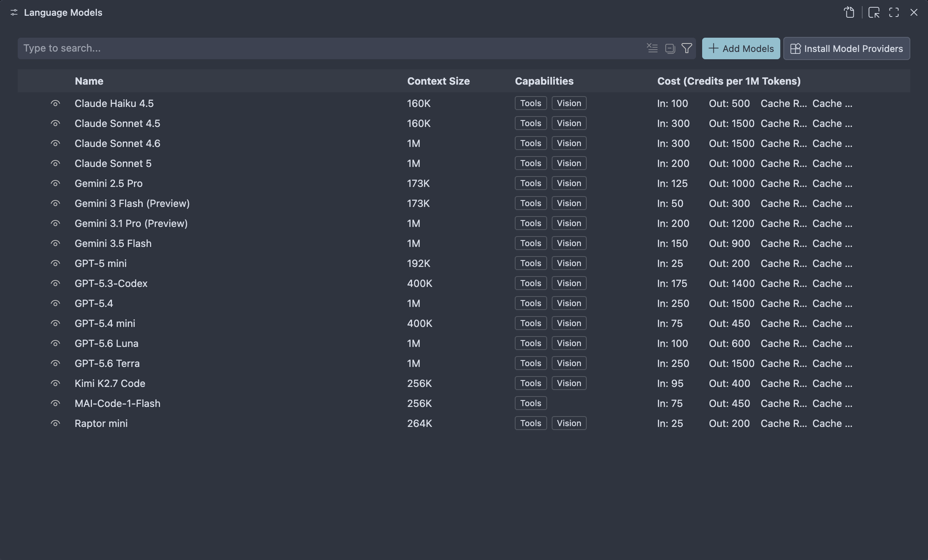The width and height of the screenshot is (928, 560).
Task: Click the open file icon in title bar
Action: click(x=849, y=12)
